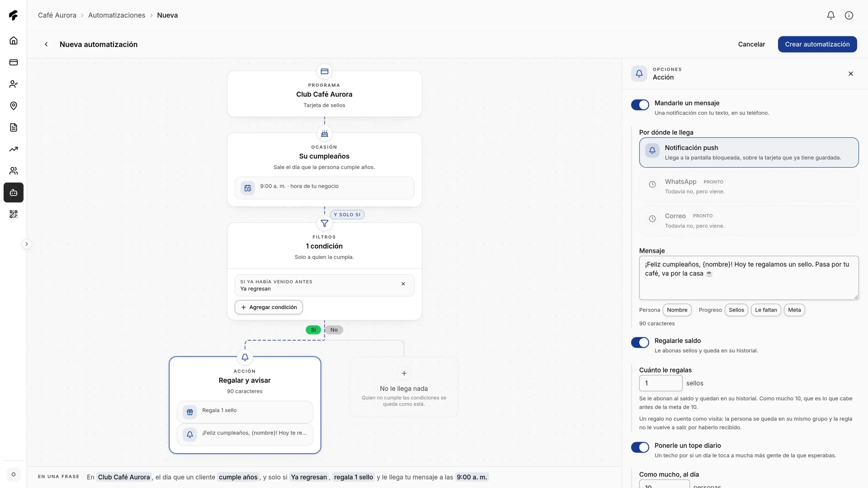Select the Correo channel option
This screenshot has height=488, width=868.
pyautogui.click(x=749, y=221)
